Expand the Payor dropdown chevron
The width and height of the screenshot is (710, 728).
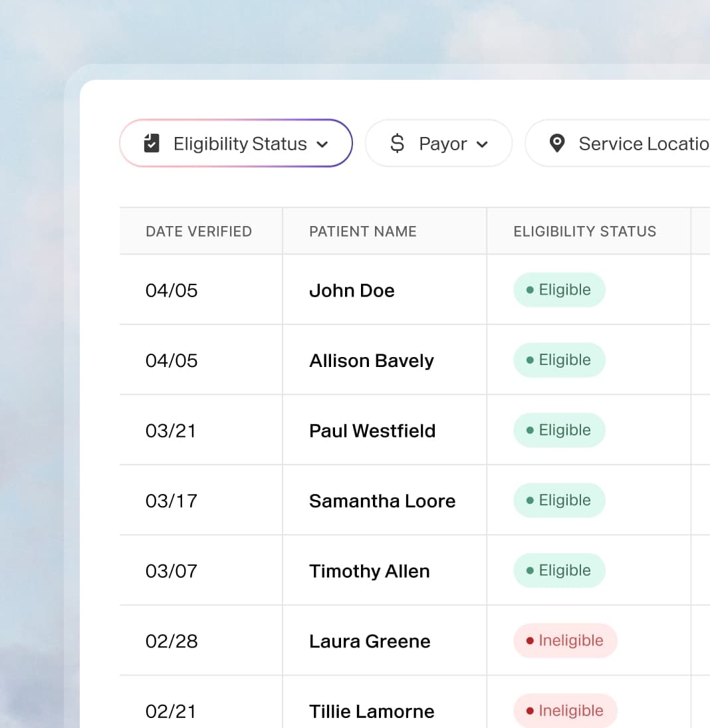point(483,144)
